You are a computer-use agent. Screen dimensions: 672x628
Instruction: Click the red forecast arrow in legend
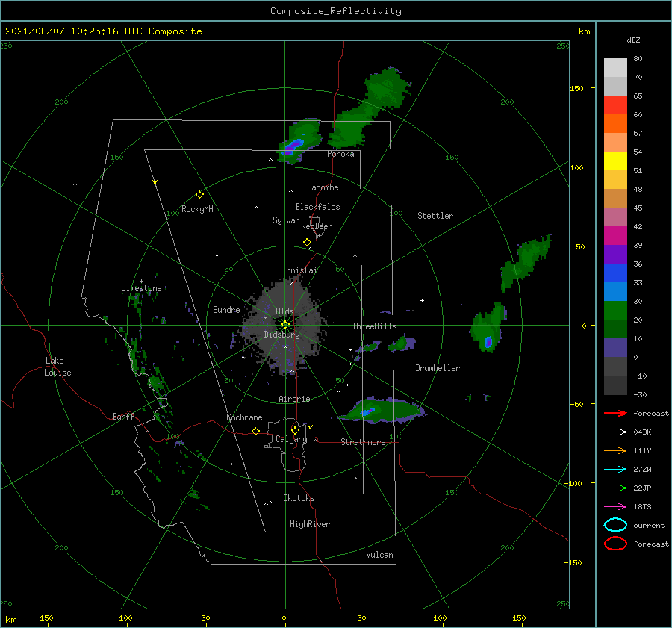coord(615,413)
